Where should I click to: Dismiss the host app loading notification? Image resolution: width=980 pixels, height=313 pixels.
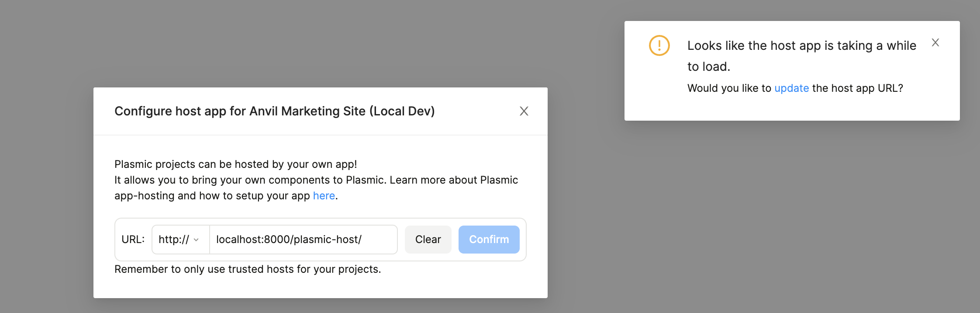935,42
